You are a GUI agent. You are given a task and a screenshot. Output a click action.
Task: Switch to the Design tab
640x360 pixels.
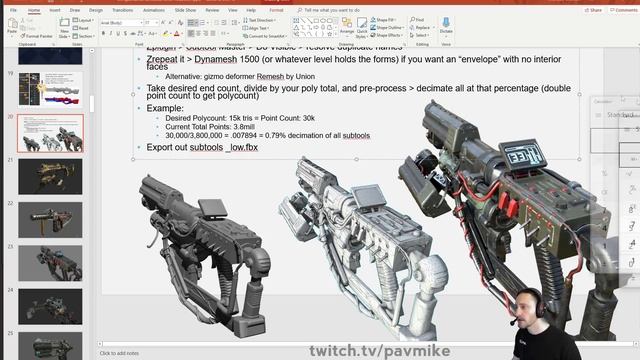(x=96, y=10)
